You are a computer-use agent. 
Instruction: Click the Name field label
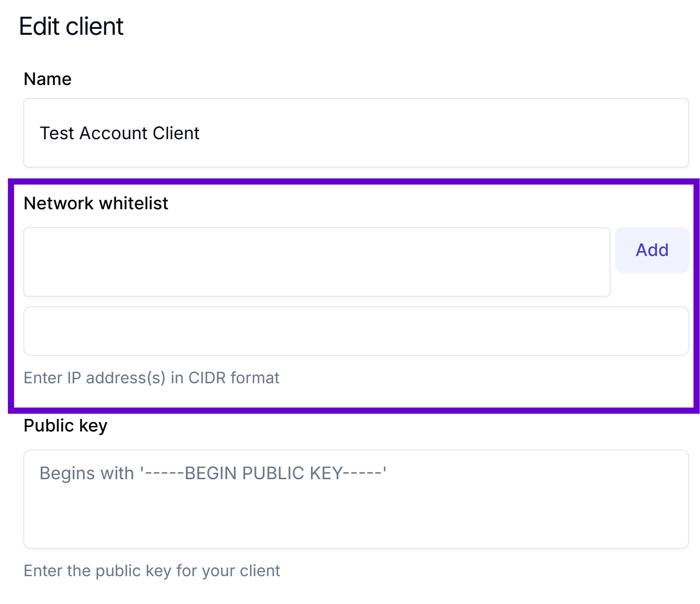48,79
